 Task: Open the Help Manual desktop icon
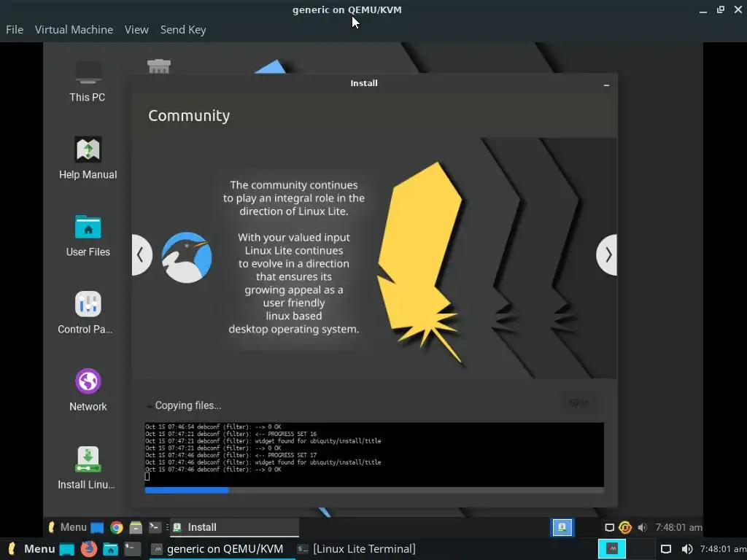(x=88, y=158)
